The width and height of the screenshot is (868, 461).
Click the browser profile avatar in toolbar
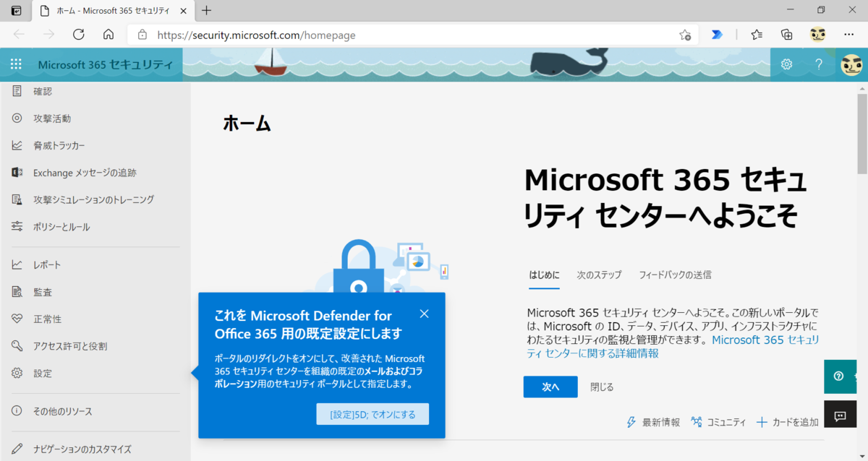tap(817, 34)
